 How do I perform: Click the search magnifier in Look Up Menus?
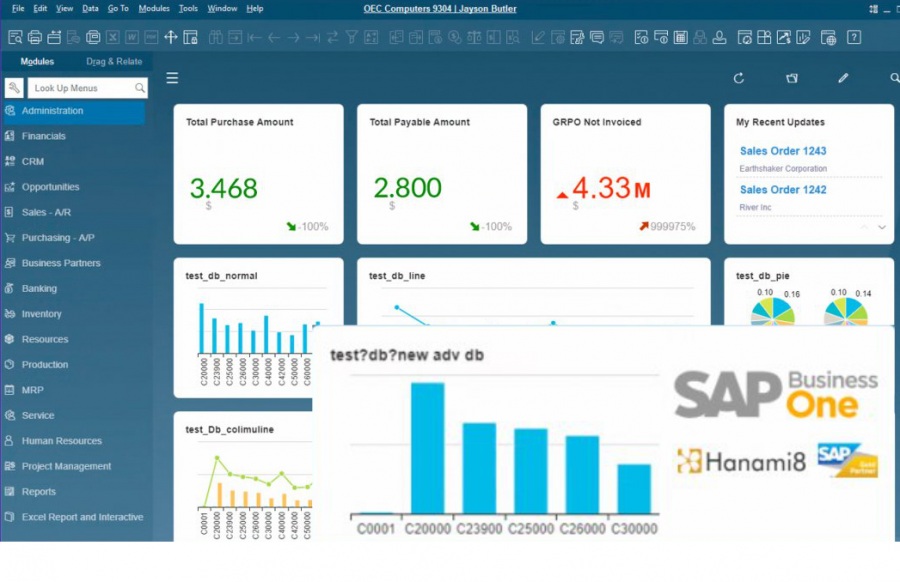coord(139,88)
